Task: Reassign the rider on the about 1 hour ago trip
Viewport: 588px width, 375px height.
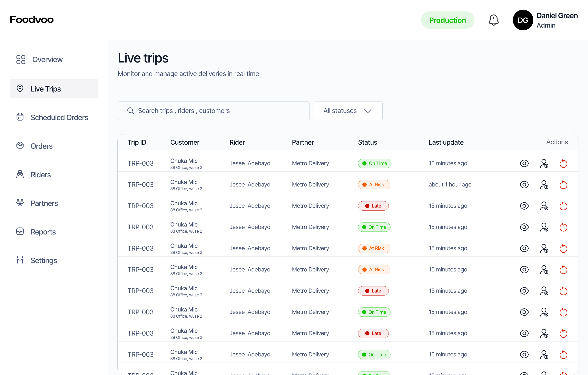Action: [x=544, y=184]
